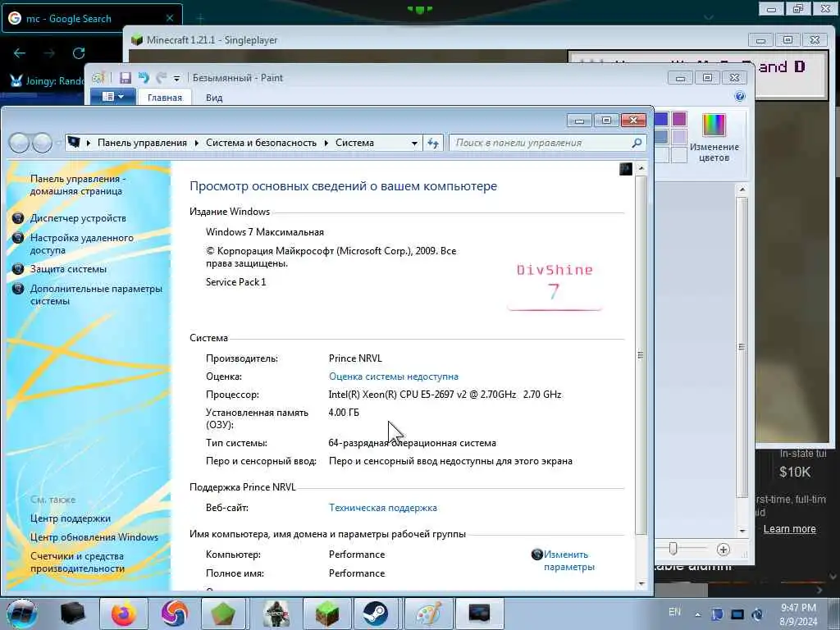Click the EN language indicator
This screenshot has height=630, width=840.
pos(675,612)
